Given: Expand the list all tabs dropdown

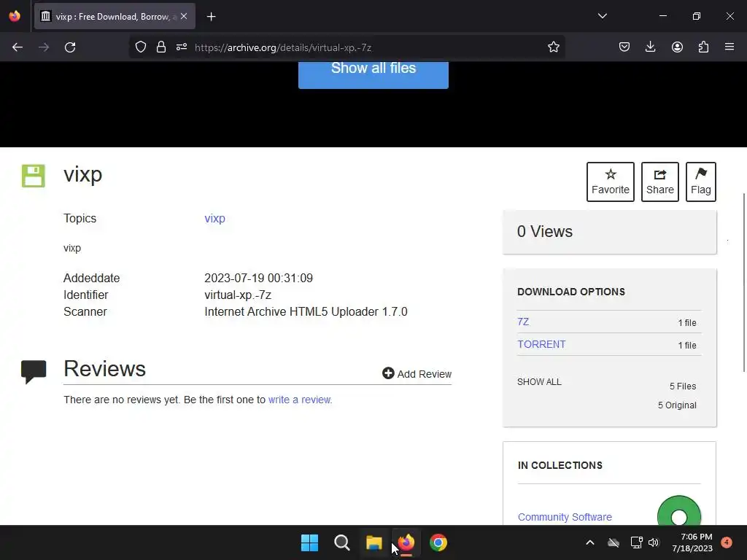Looking at the screenshot, I should pyautogui.click(x=602, y=16).
